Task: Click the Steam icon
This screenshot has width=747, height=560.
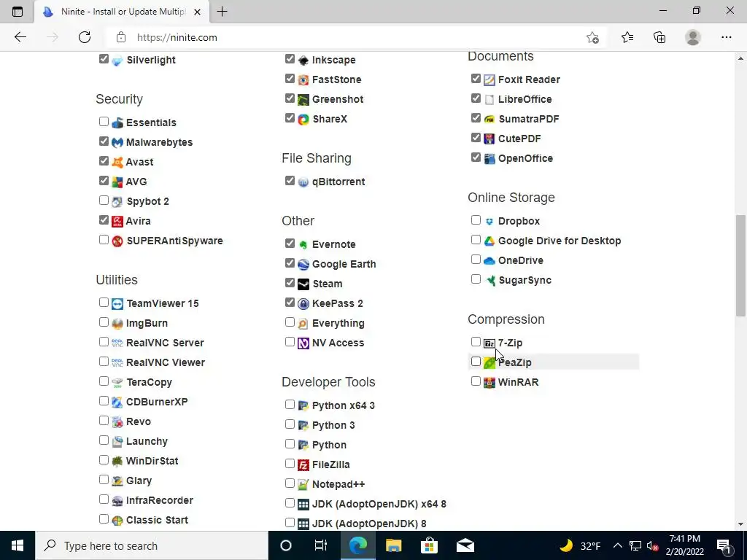Action: tap(303, 284)
